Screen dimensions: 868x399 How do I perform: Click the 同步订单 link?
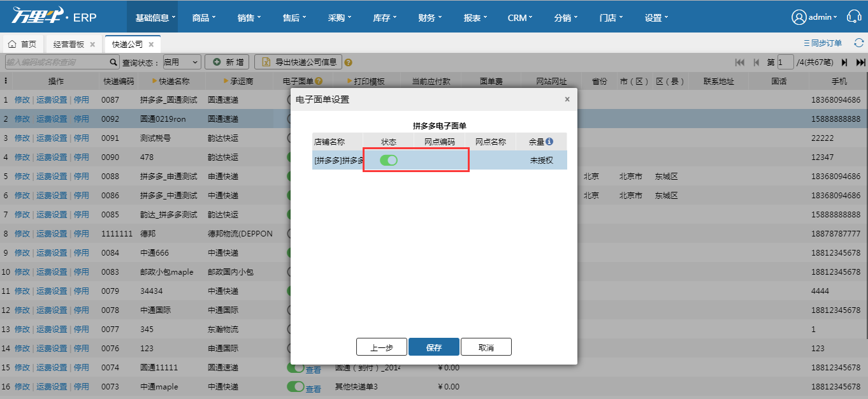(823, 43)
